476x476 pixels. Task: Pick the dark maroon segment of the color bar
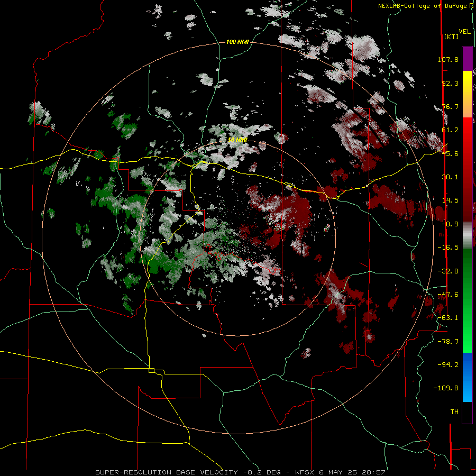click(x=467, y=206)
